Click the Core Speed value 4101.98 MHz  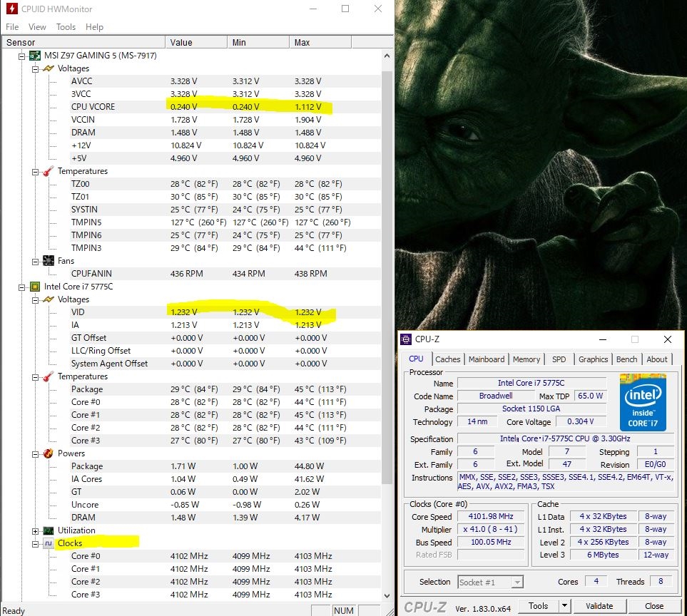491,517
